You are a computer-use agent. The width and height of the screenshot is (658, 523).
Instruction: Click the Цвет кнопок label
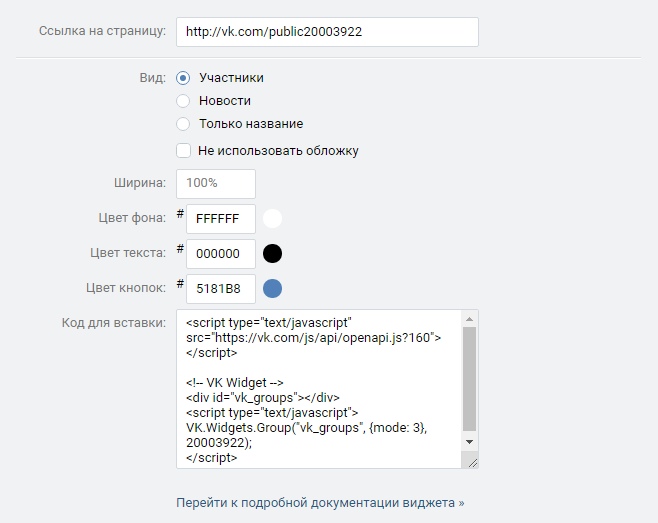126,288
